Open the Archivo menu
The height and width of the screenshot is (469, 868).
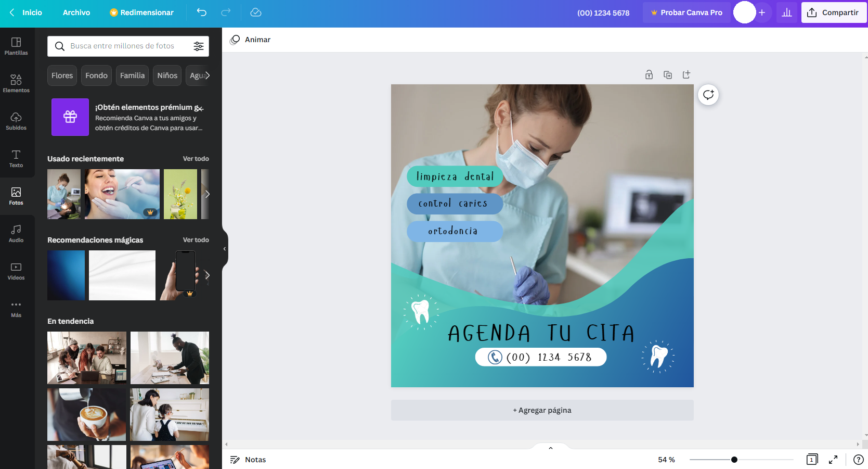click(76, 12)
